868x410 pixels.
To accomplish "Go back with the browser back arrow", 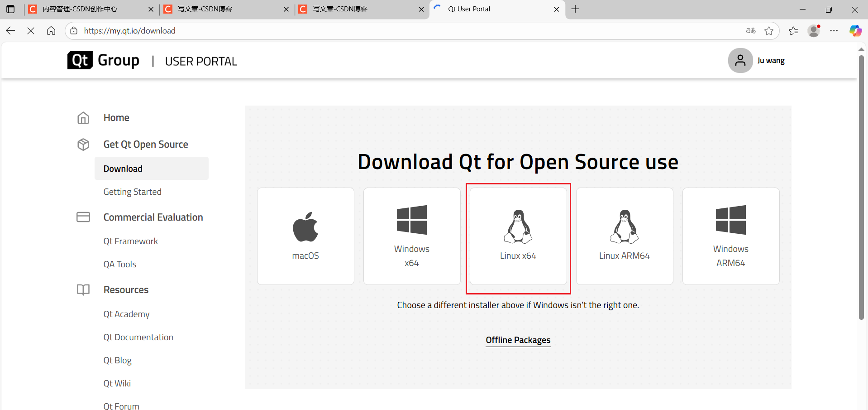I will [x=10, y=31].
